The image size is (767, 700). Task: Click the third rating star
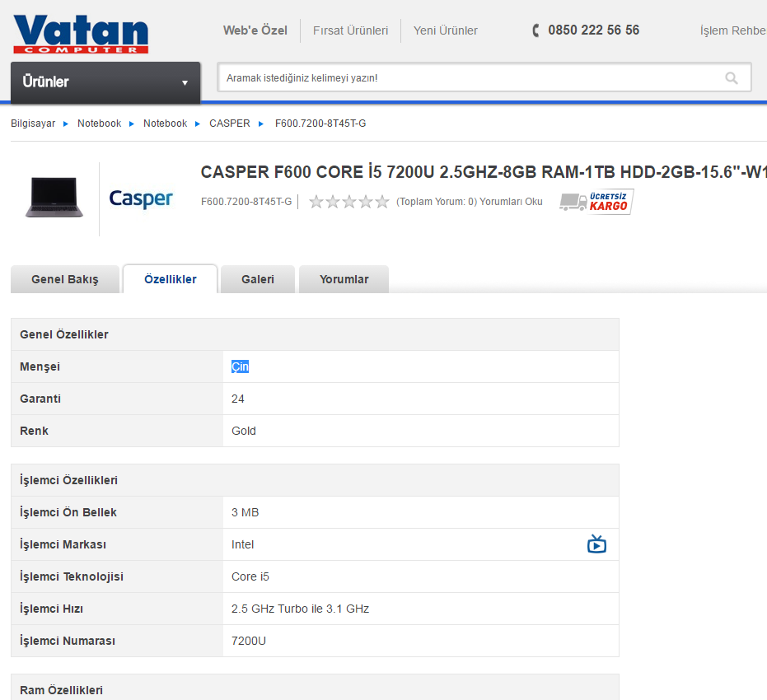349,202
